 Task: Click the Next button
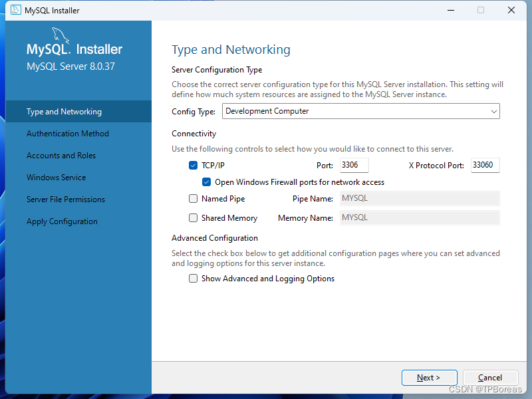(x=429, y=378)
